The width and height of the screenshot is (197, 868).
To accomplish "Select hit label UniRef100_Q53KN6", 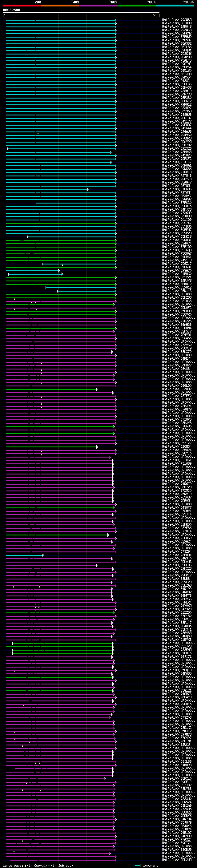I will (x=177, y=54).
